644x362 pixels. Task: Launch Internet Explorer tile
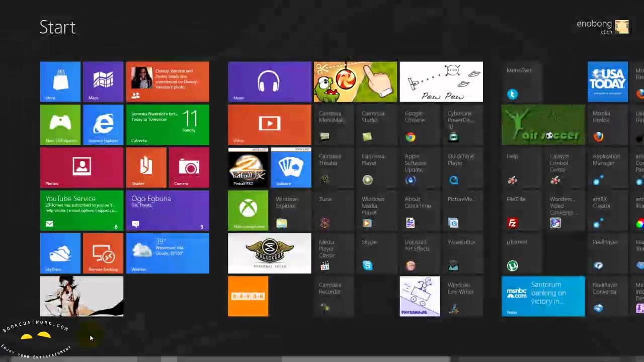(103, 125)
